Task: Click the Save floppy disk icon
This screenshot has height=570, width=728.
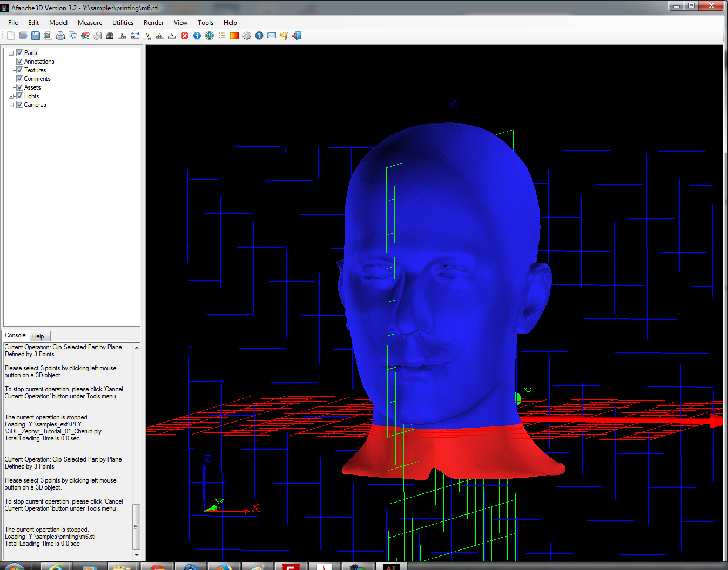Action: [36, 36]
